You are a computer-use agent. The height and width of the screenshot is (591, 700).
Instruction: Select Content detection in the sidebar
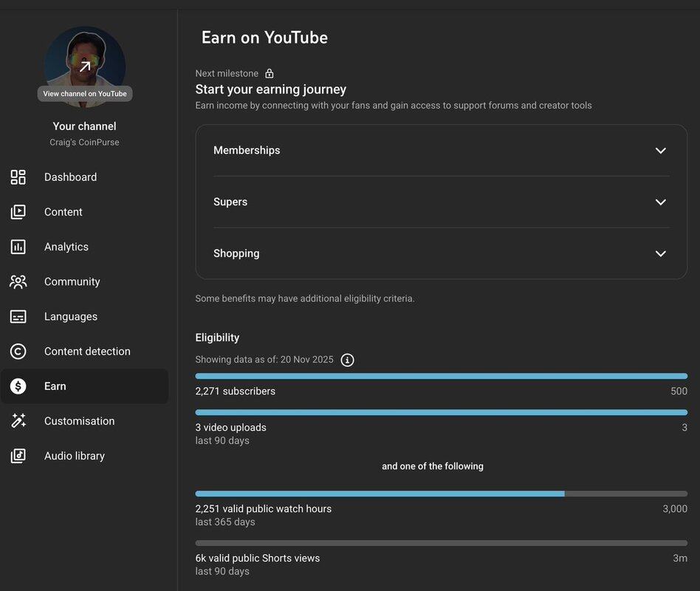click(x=87, y=352)
